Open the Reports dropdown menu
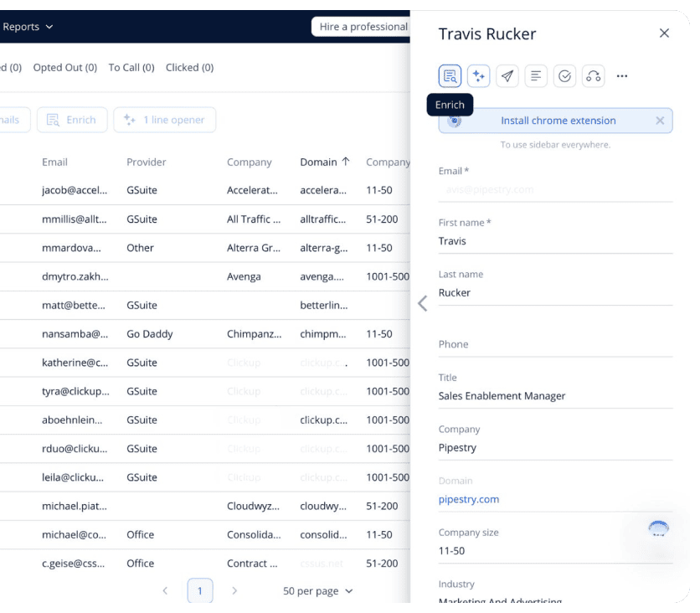 28,27
